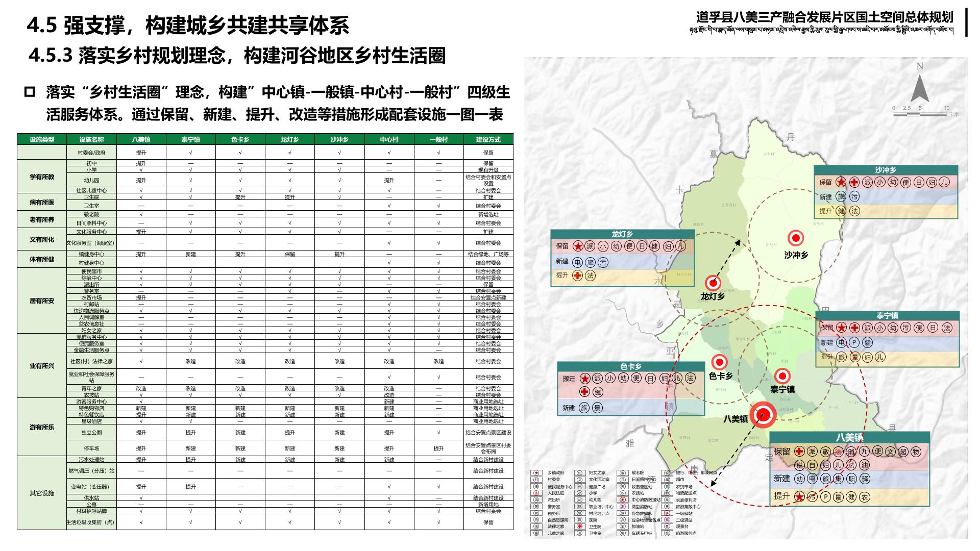Click the 一般村 table column header

pyautogui.click(x=438, y=139)
